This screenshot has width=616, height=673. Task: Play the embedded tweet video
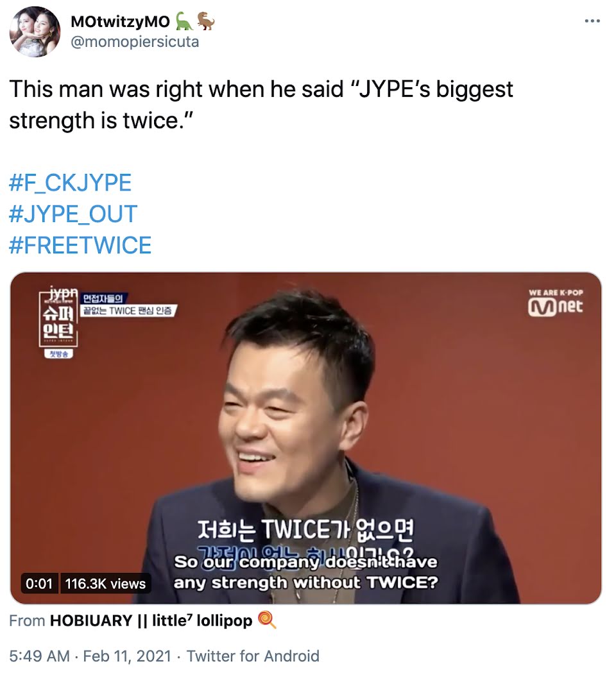point(305,438)
